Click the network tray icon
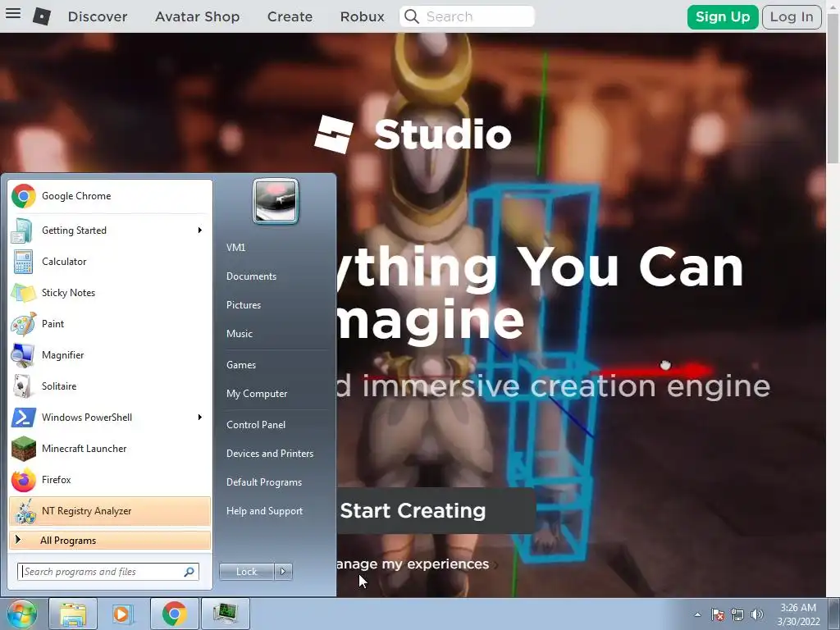The height and width of the screenshot is (630, 840). [737, 614]
